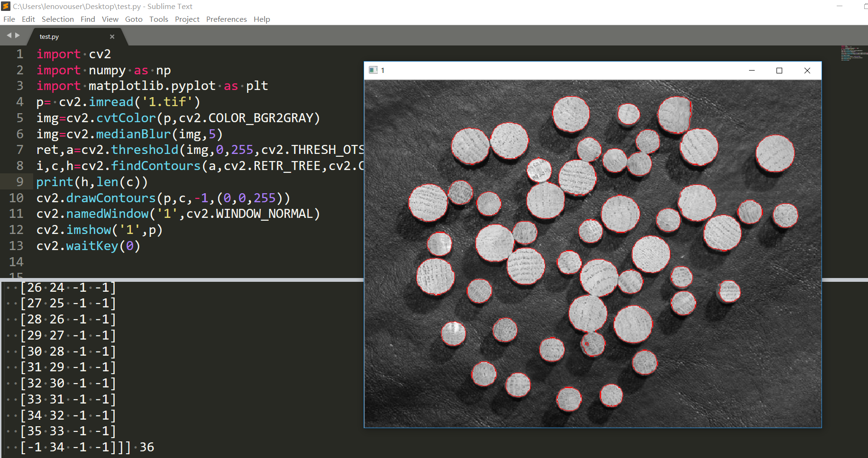Open the Goto menu

click(134, 19)
